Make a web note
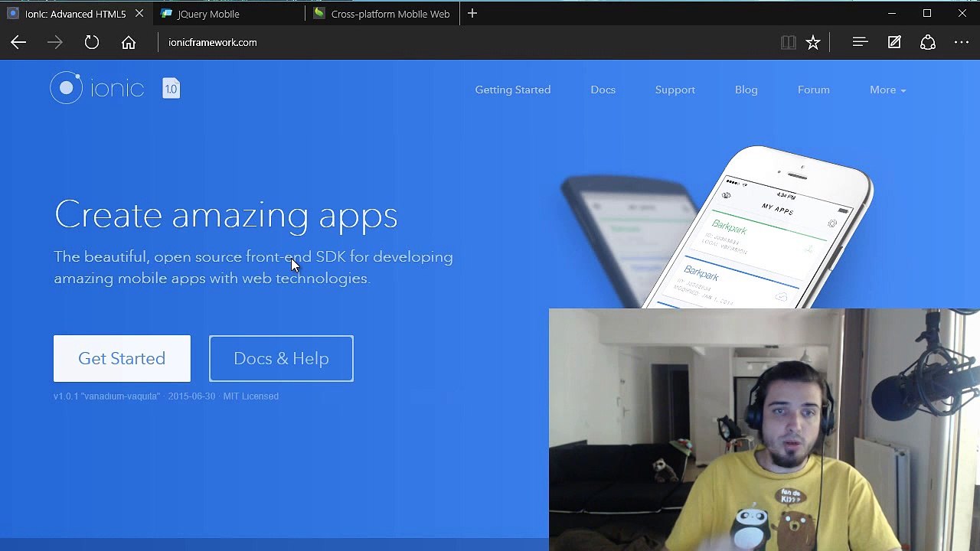The image size is (980, 551). tap(894, 43)
